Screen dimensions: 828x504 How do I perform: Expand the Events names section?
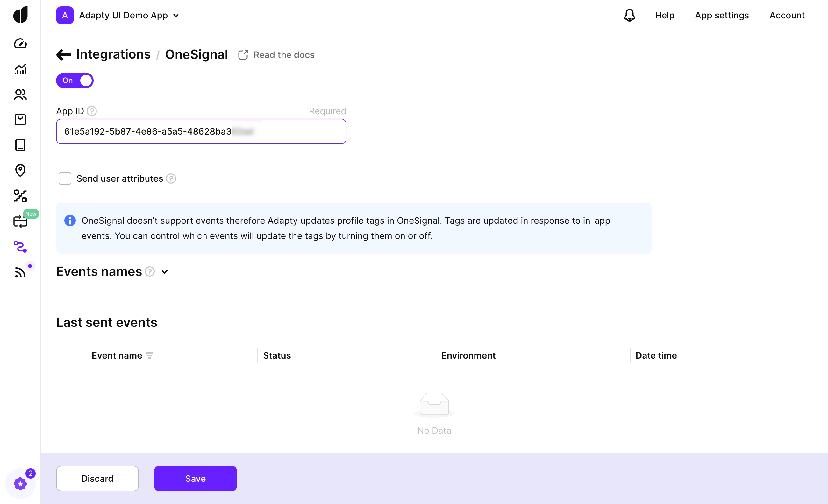[x=164, y=272]
